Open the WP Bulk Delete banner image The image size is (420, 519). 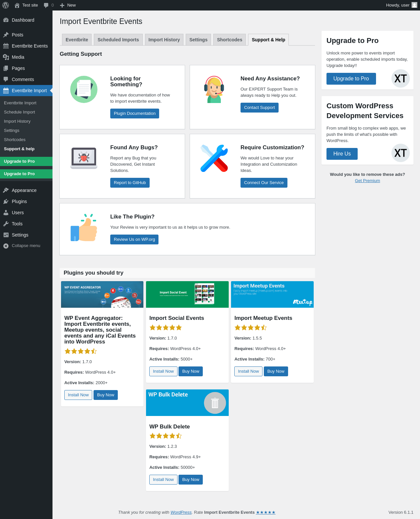click(187, 403)
